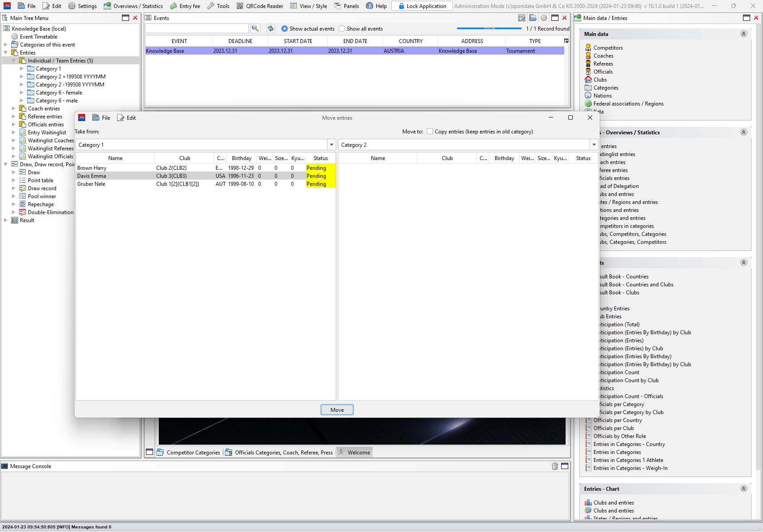Click the Events search input field
763x532 pixels.
(197, 28)
